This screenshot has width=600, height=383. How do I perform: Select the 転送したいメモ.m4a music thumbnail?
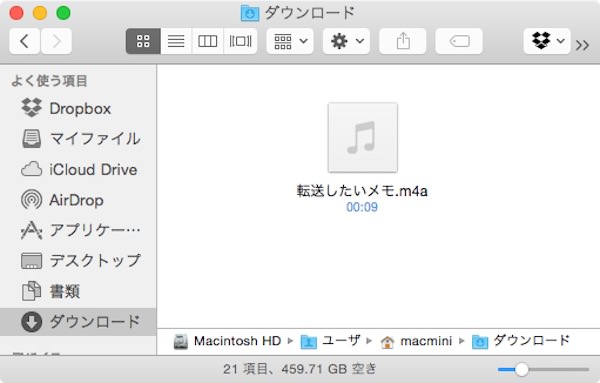tap(362, 138)
